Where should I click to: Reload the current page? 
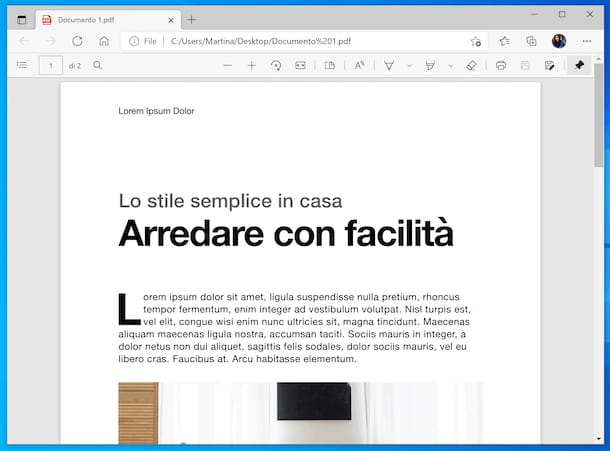tap(77, 41)
